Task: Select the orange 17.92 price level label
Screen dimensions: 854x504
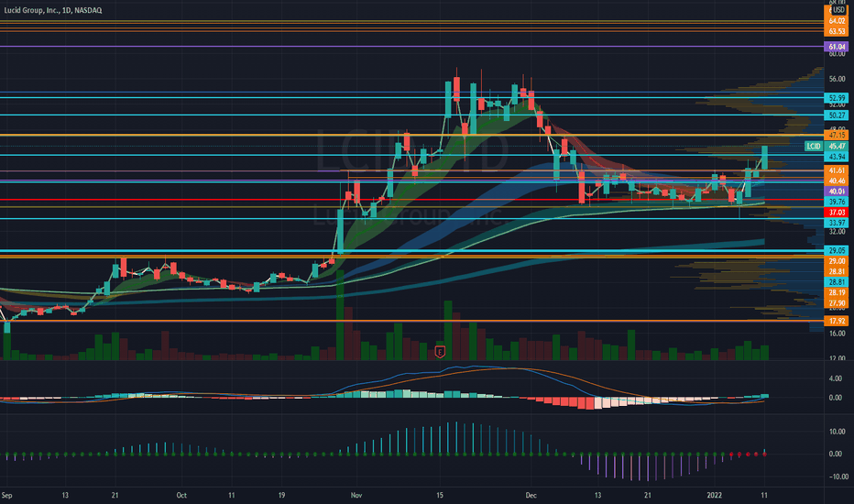Action: [837, 321]
